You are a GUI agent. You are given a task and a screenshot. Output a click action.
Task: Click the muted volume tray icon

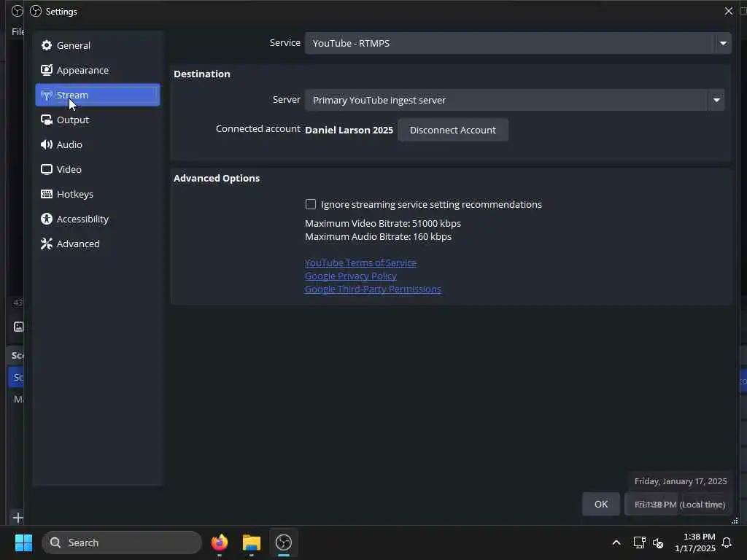click(658, 542)
